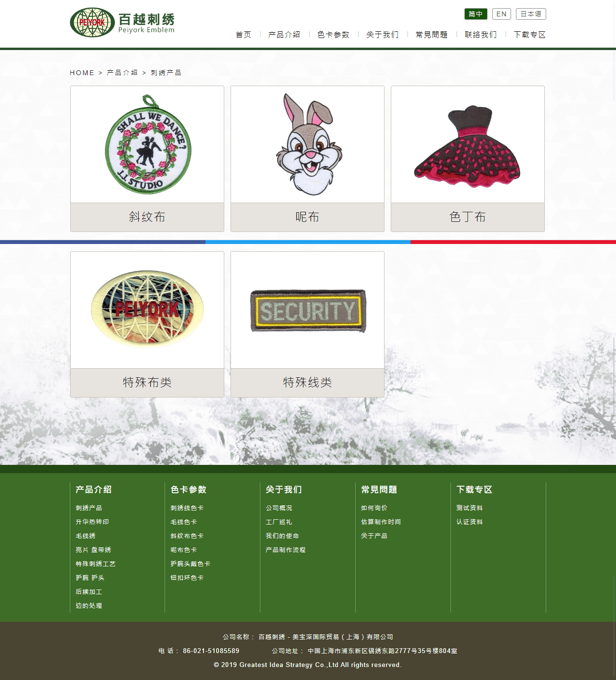This screenshot has width=616, height=680.
Task: Open the 色卡参数 top menu
Action: [334, 35]
